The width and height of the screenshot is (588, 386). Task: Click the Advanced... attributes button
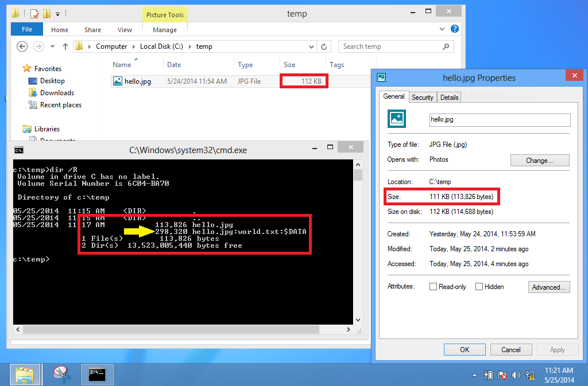pyautogui.click(x=549, y=287)
